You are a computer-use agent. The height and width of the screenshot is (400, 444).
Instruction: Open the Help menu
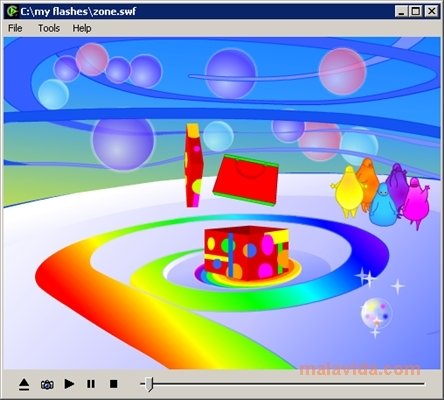click(x=82, y=28)
